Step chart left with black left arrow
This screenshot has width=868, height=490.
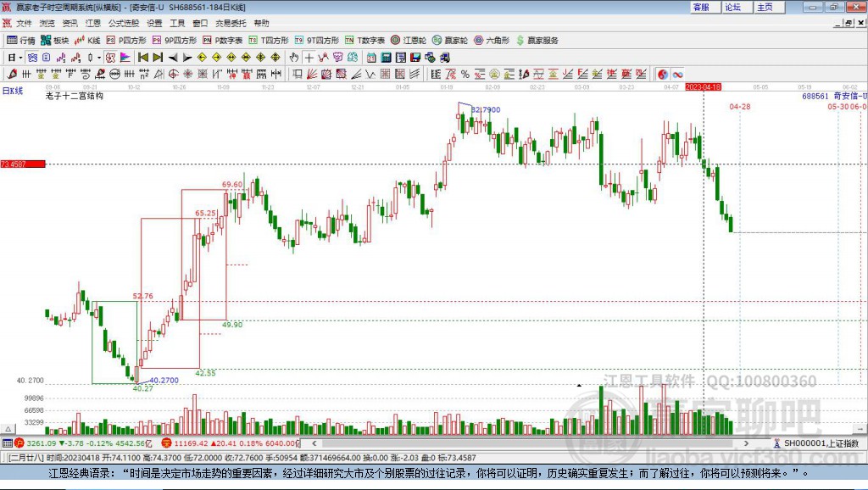click(173, 57)
